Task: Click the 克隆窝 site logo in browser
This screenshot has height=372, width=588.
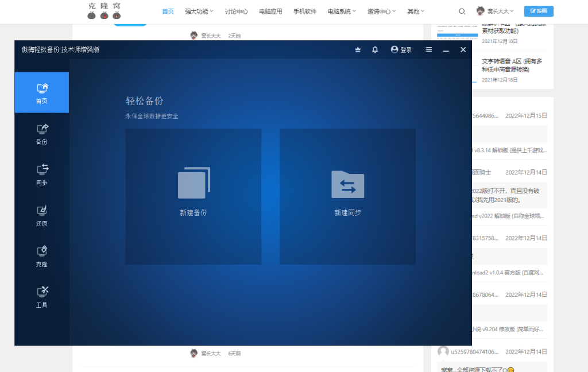Action: 104,10
